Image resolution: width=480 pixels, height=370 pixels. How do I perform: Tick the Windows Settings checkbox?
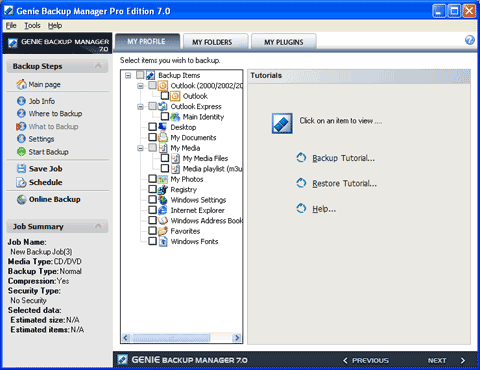click(152, 199)
